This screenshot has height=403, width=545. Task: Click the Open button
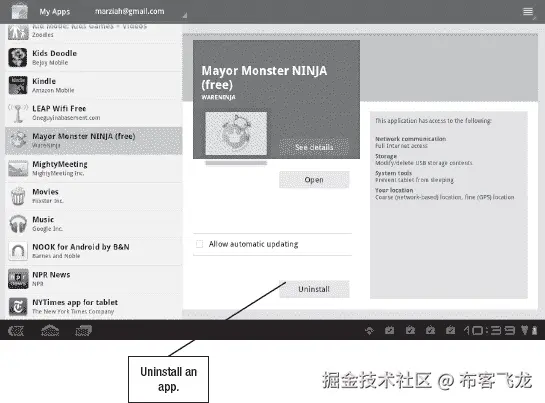[314, 180]
